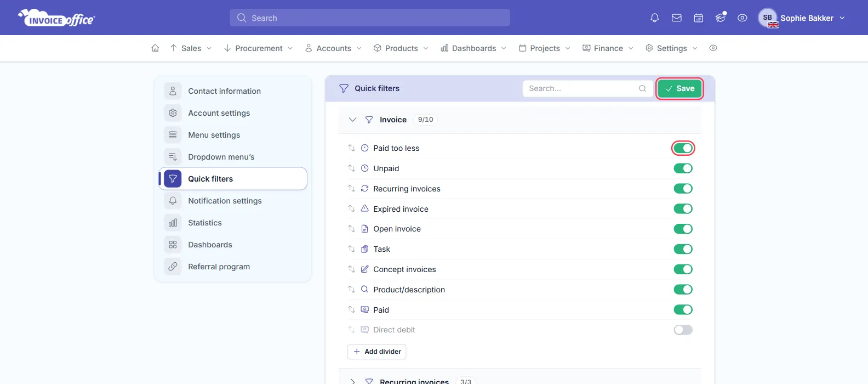Click the top Search bar
The image size is (868, 384).
click(x=370, y=18)
